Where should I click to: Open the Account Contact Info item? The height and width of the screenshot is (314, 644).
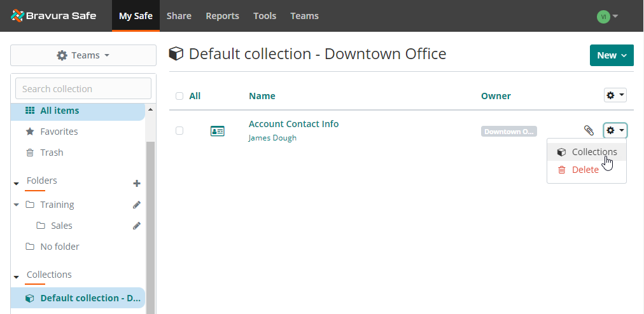point(293,124)
